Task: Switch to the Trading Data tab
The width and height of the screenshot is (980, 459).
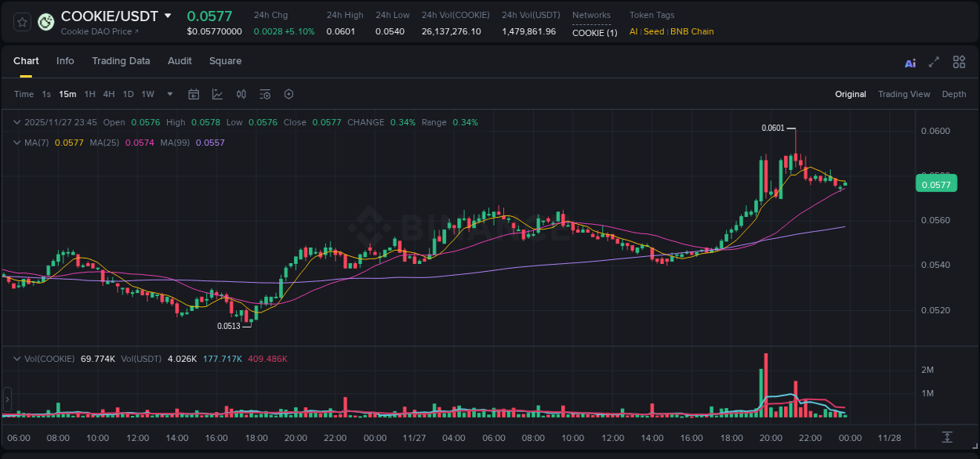Action: coord(121,61)
